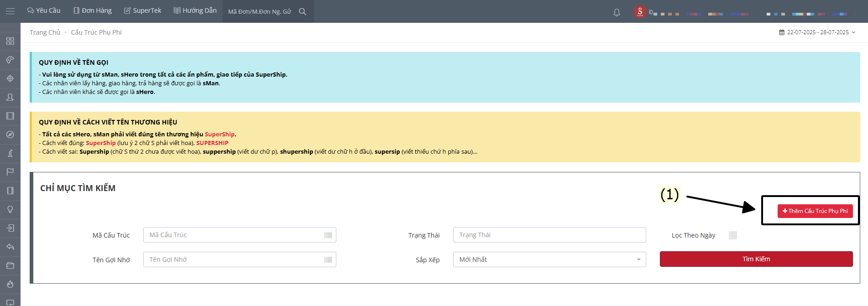Image resolution: width=868 pixels, height=306 pixels.
Task: Open the login arrow sidebar icon
Action: point(10,228)
